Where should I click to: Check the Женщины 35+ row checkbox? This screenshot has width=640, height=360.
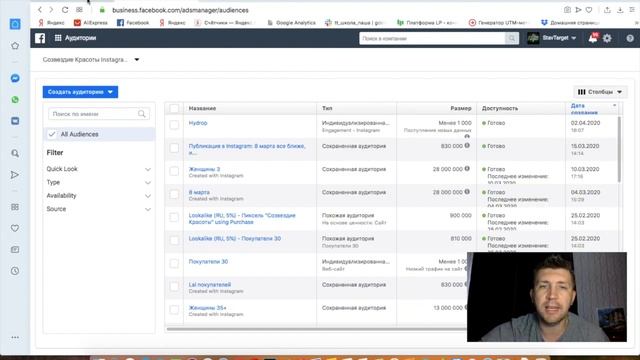pos(174,310)
